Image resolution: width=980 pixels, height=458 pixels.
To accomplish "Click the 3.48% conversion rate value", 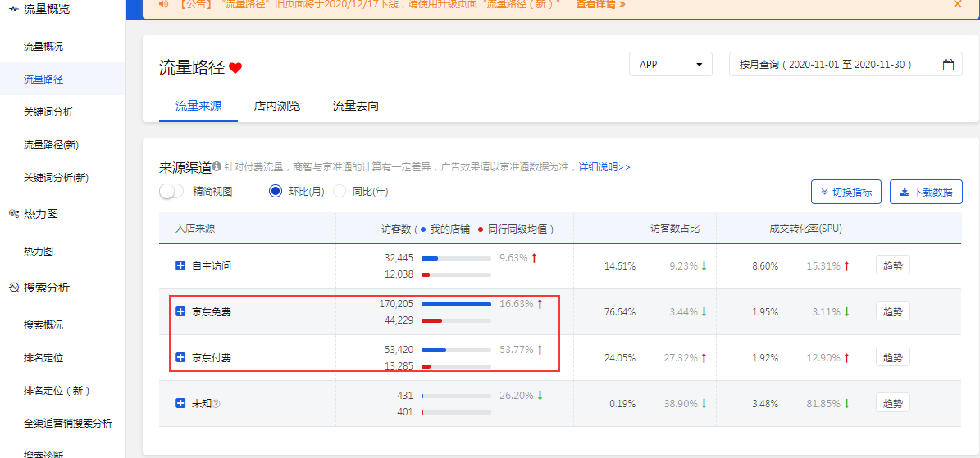I will (x=765, y=404).
